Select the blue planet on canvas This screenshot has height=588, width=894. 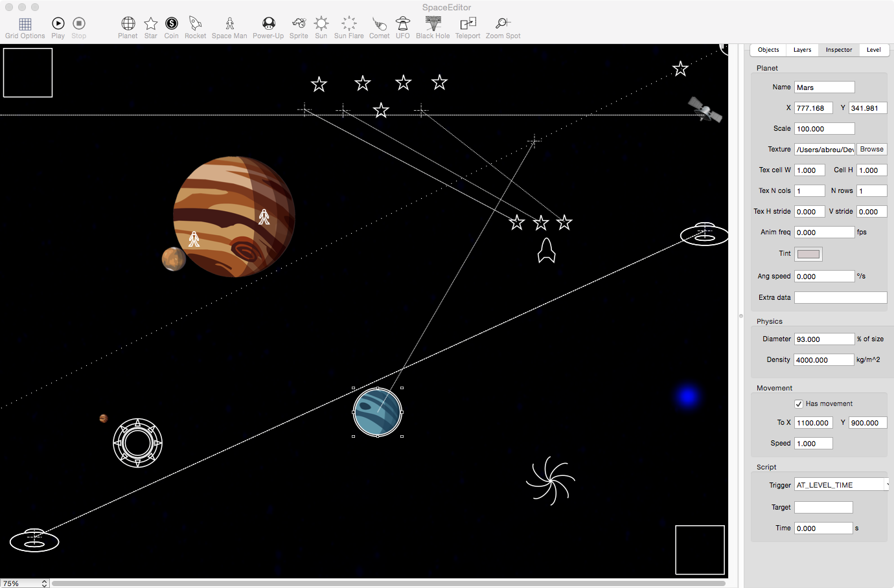378,412
